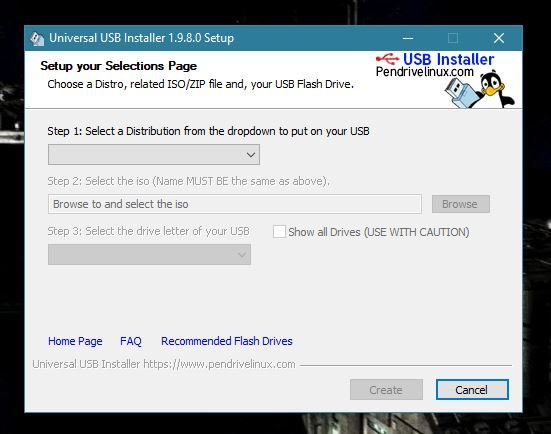Minimize the Universal USB Installer window
Image resolution: width=551 pixels, height=434 pixels.
(408, 38)
